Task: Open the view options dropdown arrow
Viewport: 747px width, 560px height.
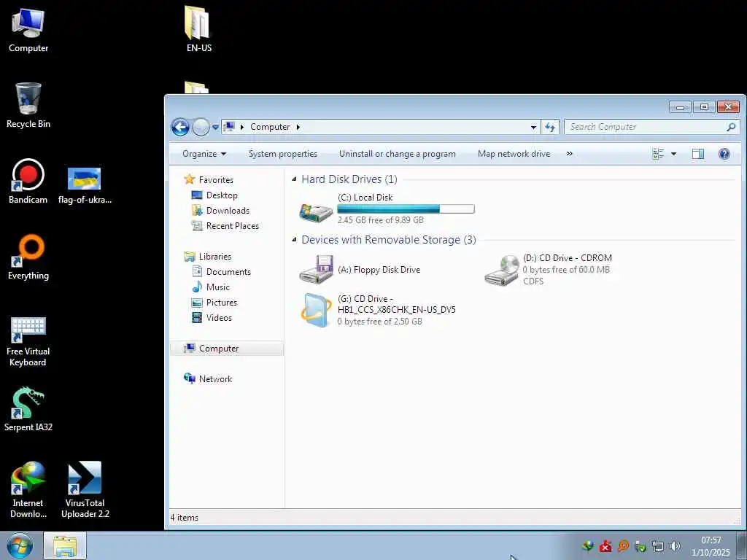Action: pos(673,154)
